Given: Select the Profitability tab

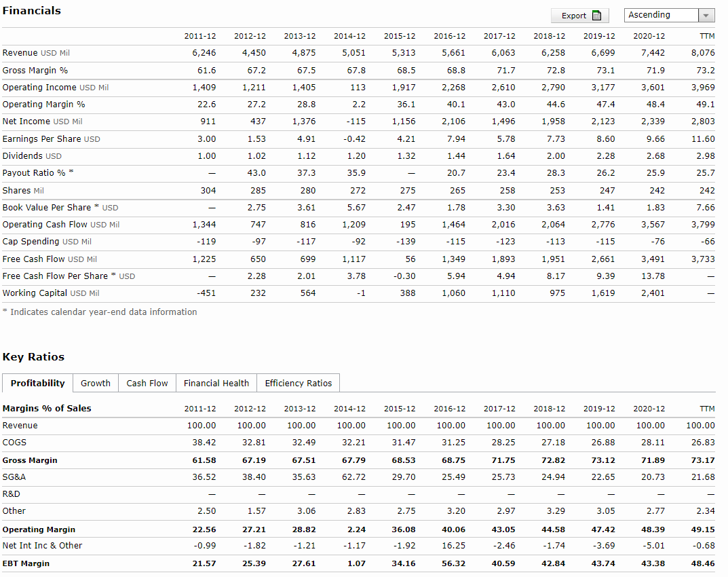Looking at the screenshot, I should click(38, 384).
